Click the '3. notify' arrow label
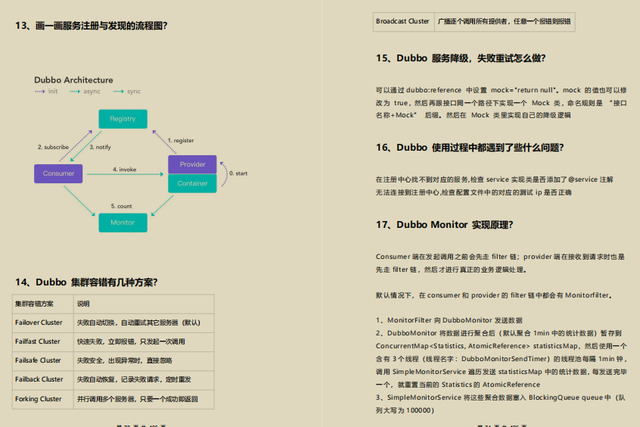This screenshot has width=640, height=427. point(100,147)
